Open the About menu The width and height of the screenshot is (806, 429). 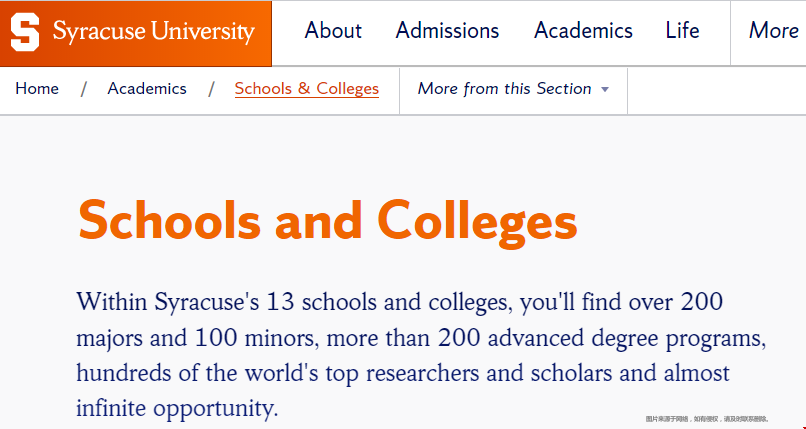[x=333, y=31]
